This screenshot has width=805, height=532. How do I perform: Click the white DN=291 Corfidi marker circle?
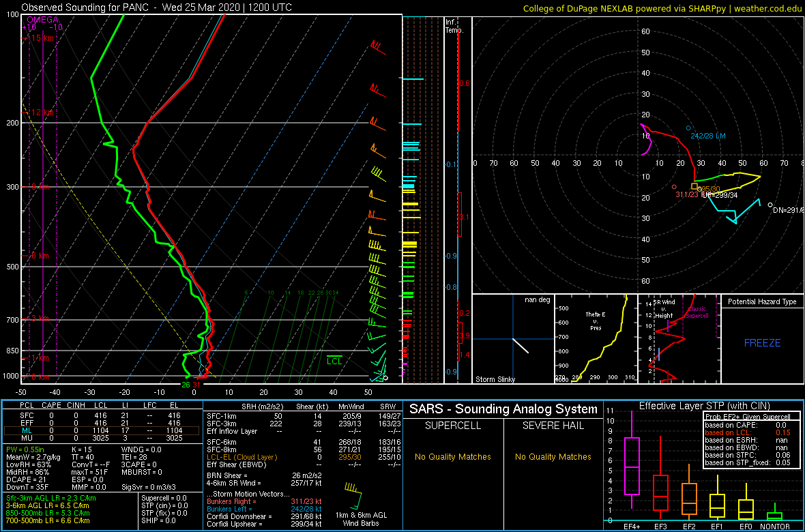click(x=770, y=205)
